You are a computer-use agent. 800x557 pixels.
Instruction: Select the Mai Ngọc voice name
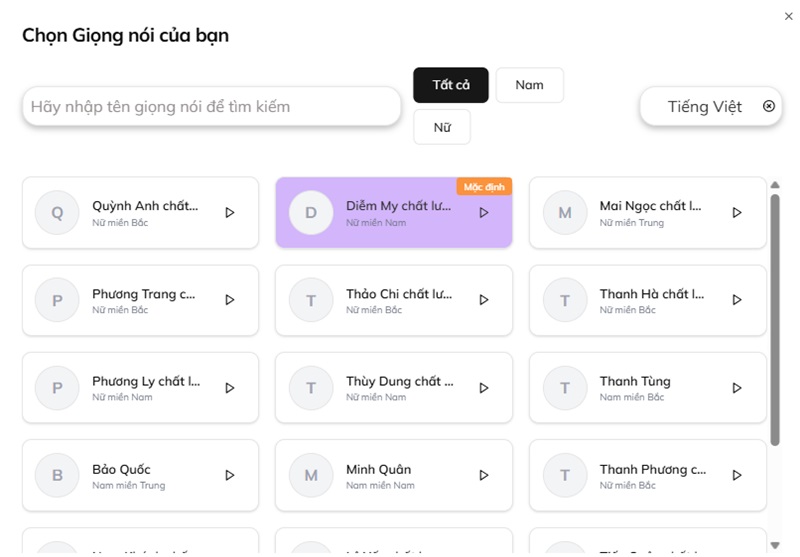[651, 206]
